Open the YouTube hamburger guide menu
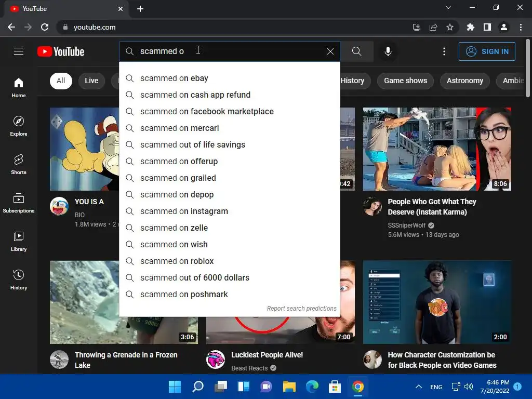 (19, 51)
